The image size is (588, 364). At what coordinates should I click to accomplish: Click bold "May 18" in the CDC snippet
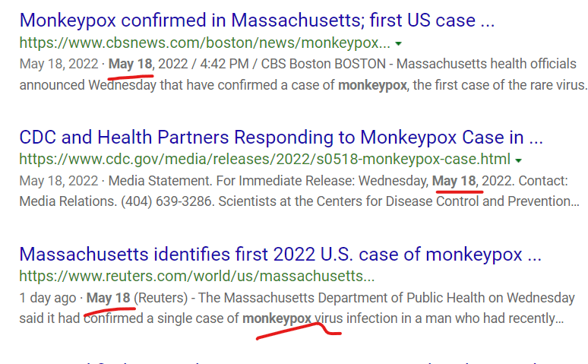pyautogui.click(x=454, y=181)
